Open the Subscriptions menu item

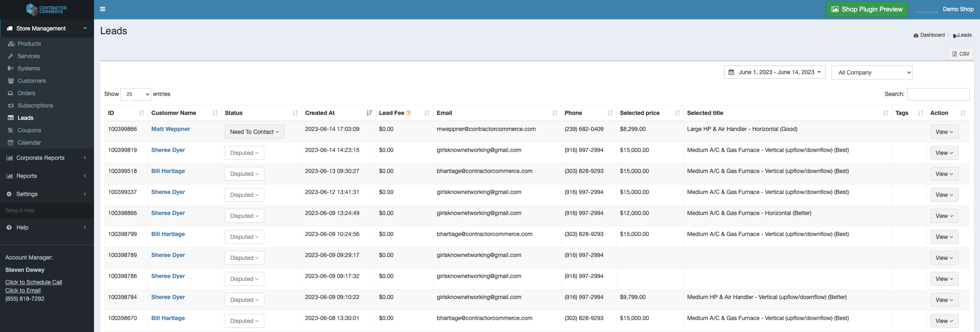pos(35,105)
